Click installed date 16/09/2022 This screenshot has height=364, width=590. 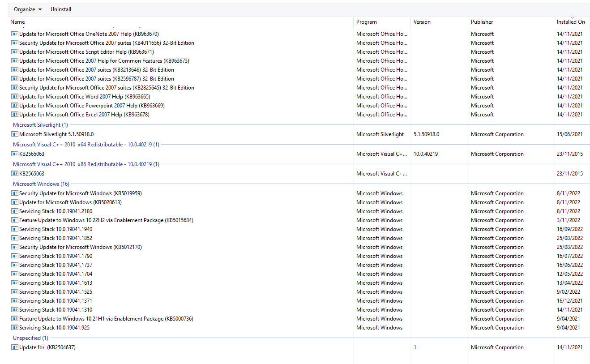tap(570, 229)
